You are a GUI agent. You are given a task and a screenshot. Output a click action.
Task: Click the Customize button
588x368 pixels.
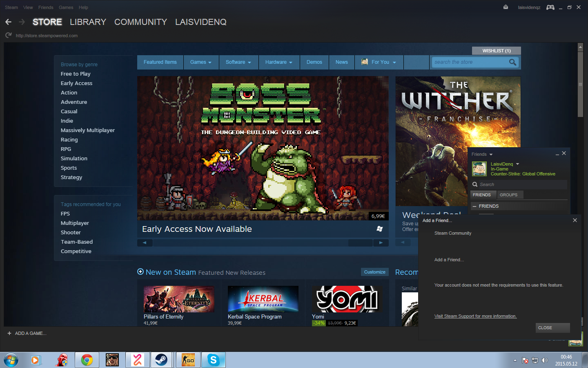coord(374,272)
